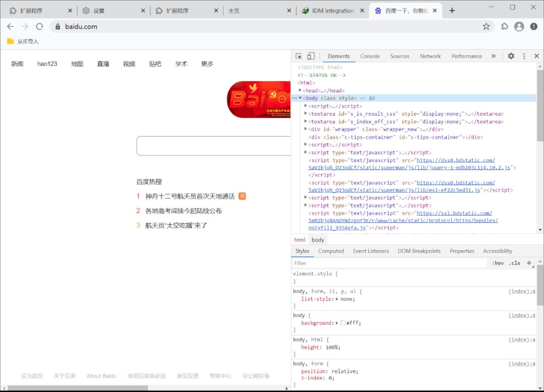The height and width of the screenshot is (392, 544).
Task: Add new style rule plus icon
Action: (529, 263)
